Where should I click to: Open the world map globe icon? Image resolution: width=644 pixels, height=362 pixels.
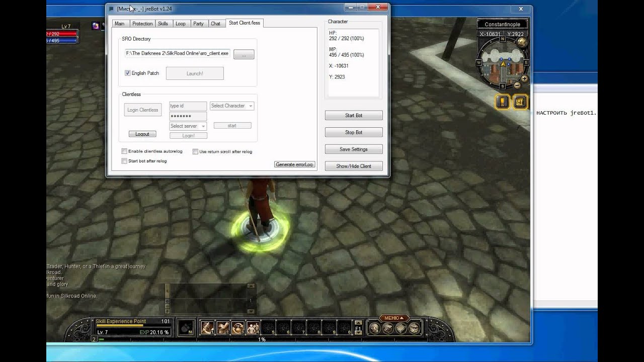point(522,42)
